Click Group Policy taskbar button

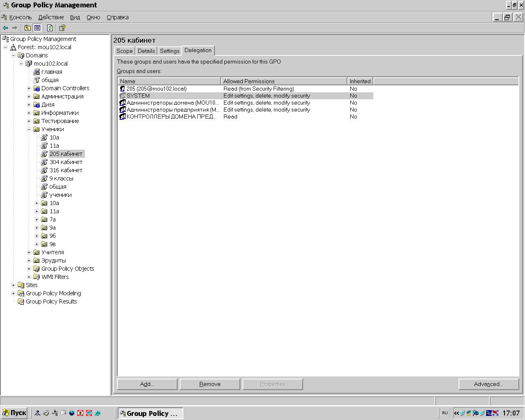(150, 413)
